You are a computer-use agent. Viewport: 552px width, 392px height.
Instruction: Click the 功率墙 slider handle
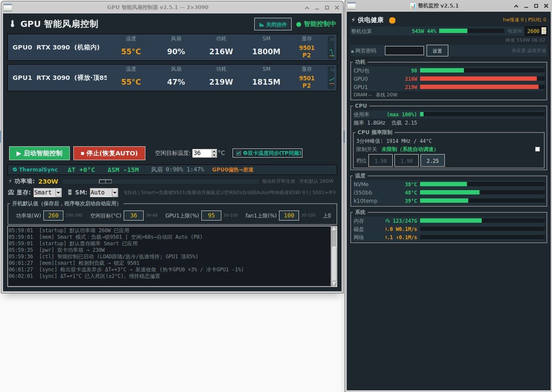tap(105, 181)
